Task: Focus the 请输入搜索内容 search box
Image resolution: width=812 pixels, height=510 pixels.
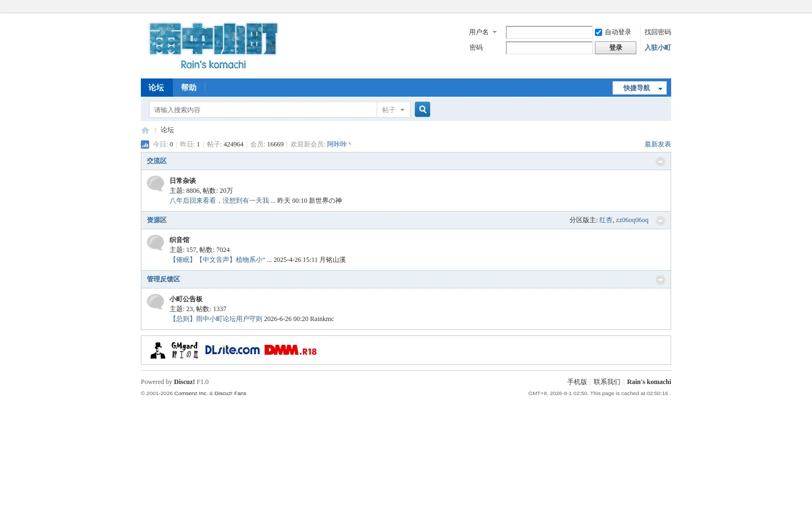Action: (263, 109)
